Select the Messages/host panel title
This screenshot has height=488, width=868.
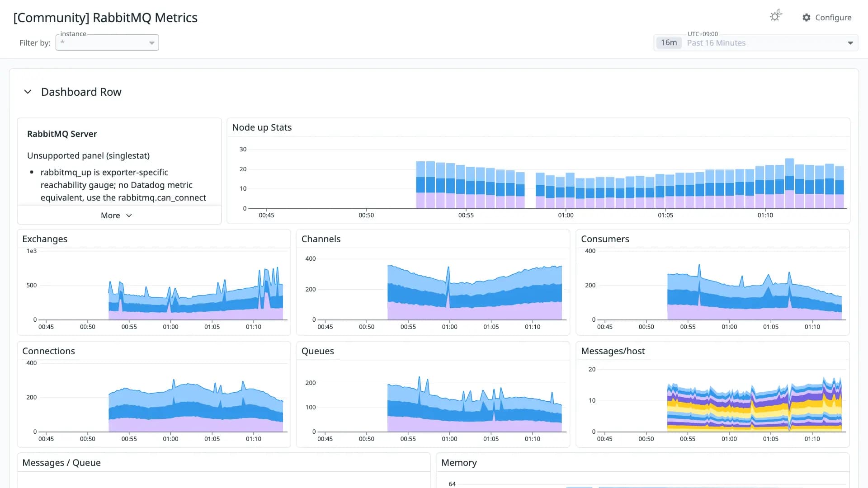point(613,351)
